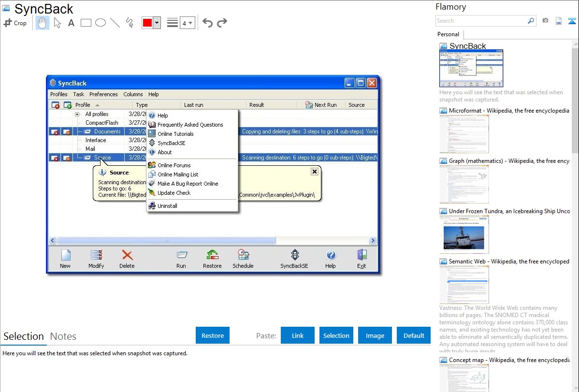Click the Paste Selection button
The height and width of the screenshot is (392, 579).
click(x=336, y=335)
